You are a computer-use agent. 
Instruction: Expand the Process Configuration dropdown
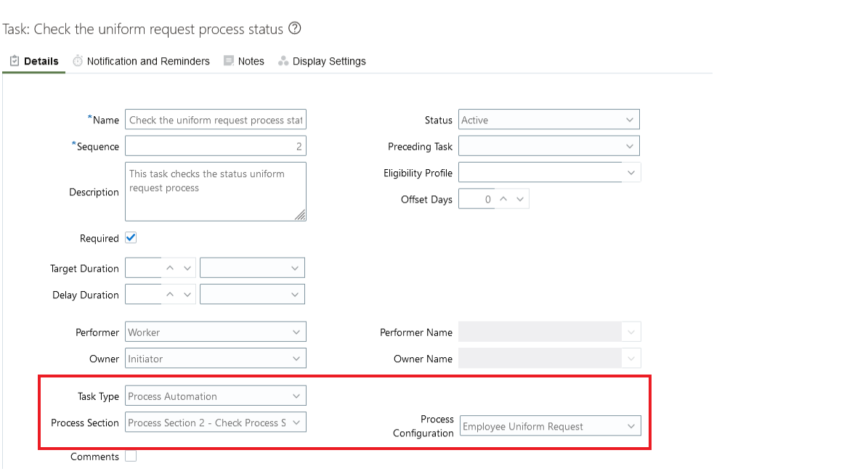(x=630, y=427)
